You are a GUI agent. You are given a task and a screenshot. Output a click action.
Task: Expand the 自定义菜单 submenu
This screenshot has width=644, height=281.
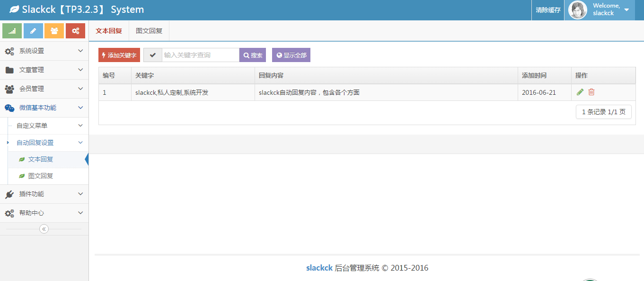click(47, 126)
